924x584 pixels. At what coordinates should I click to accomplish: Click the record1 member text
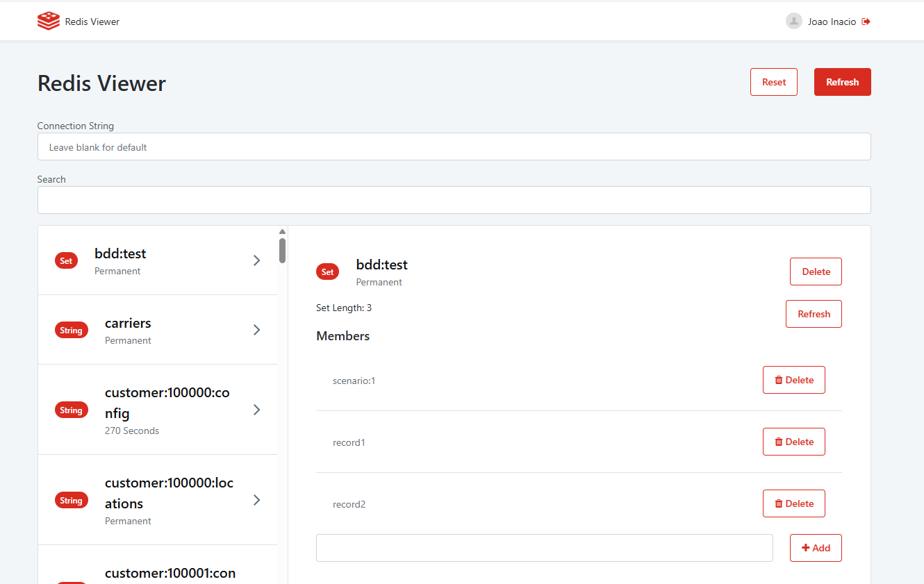tap(349, 442)
